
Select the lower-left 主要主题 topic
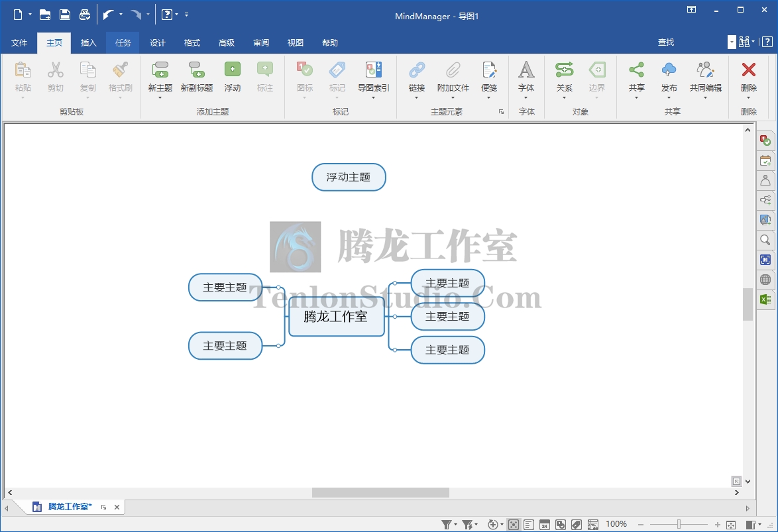225,346
